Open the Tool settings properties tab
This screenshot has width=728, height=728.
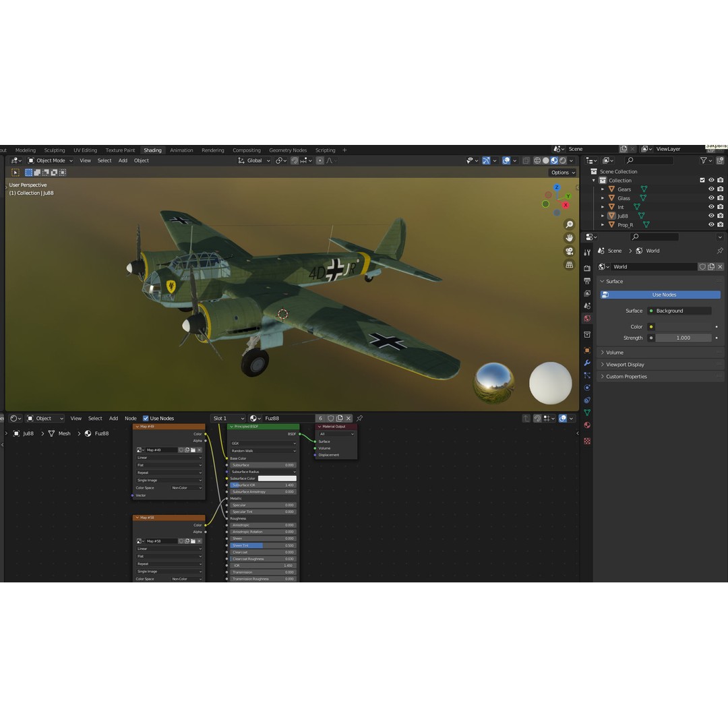[x=587, y=252]
